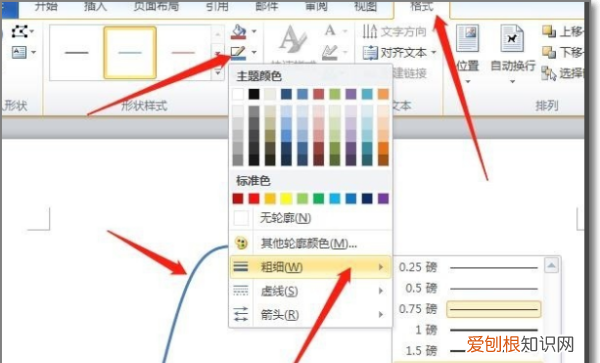The width and height of the screenshot is (600, 363).
Task: Click the Text Fill A icon
Action: (x=330, y=31)
